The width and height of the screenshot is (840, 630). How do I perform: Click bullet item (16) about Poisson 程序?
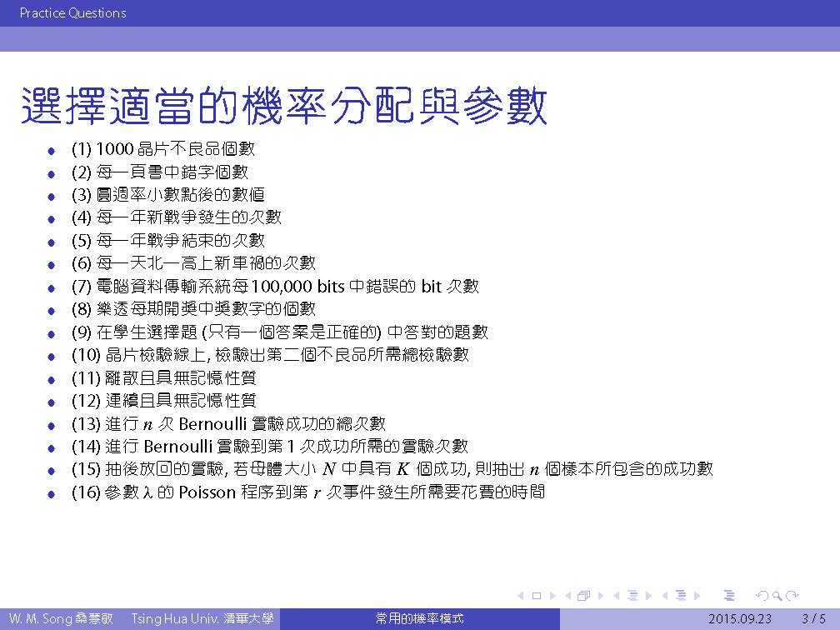[308, 492]
